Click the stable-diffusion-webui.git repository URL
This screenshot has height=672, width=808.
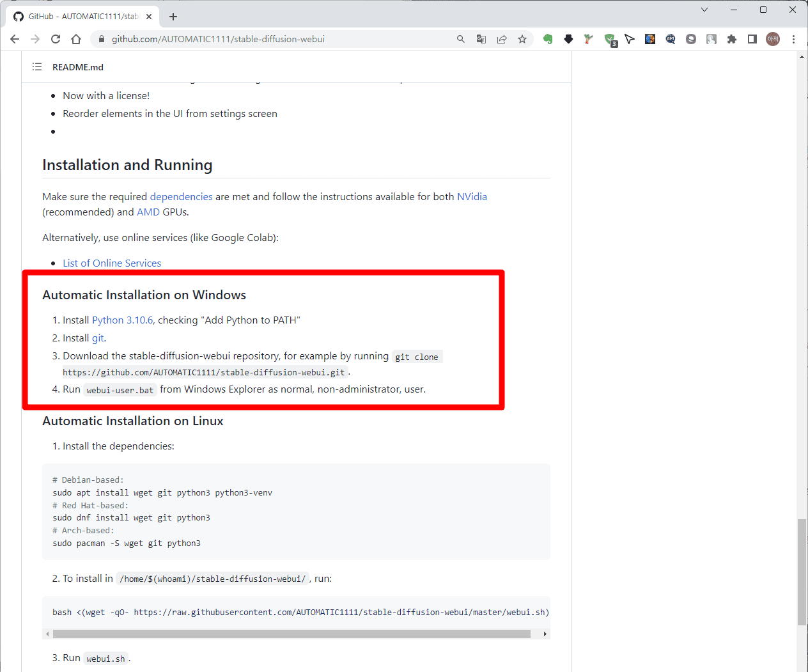[204, 372]
